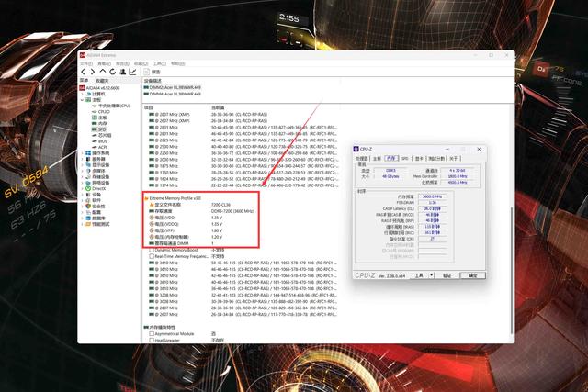Screen dimensions: 588x392
Task: Select ACPI in the tree
Action: pos(99,147)
